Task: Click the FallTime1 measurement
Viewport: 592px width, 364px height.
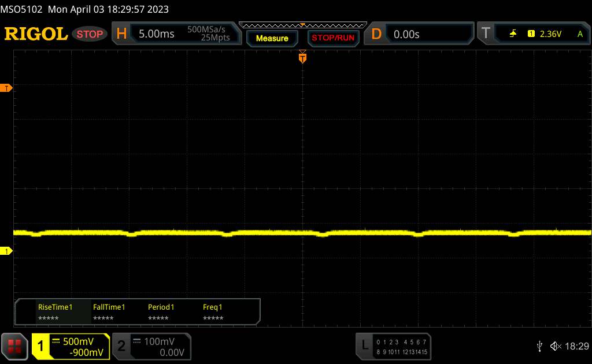Action: coord(109,312)
